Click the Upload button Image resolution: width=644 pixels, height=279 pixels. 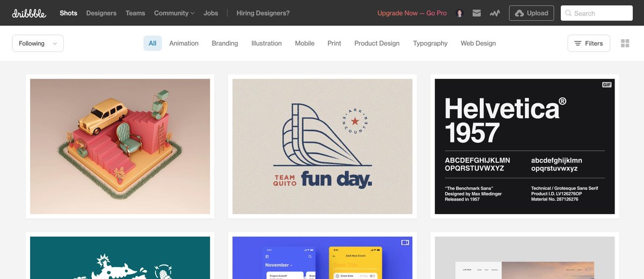click(x=531, y=13)
